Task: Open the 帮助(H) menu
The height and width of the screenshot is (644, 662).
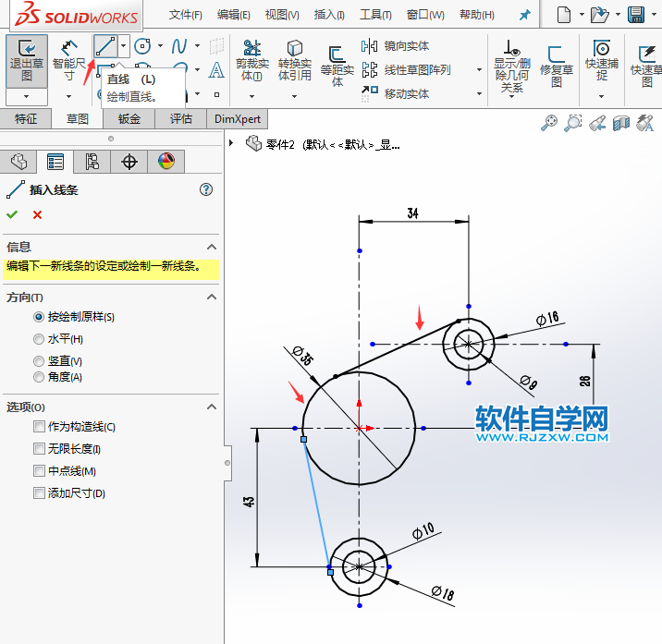Action: [477, 15]
